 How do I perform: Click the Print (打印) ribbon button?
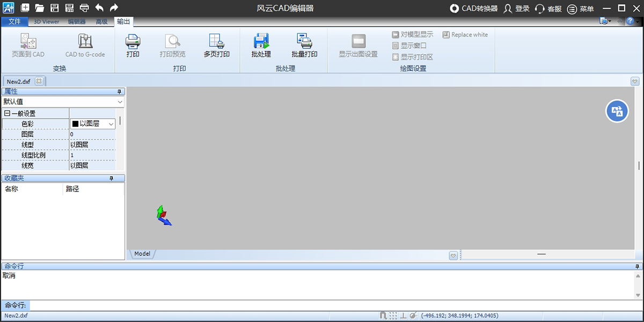[x=133, y=46]
